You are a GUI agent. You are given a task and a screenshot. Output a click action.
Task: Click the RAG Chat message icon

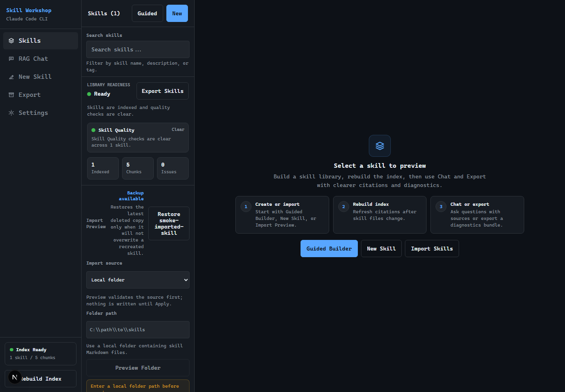[11, 59]
